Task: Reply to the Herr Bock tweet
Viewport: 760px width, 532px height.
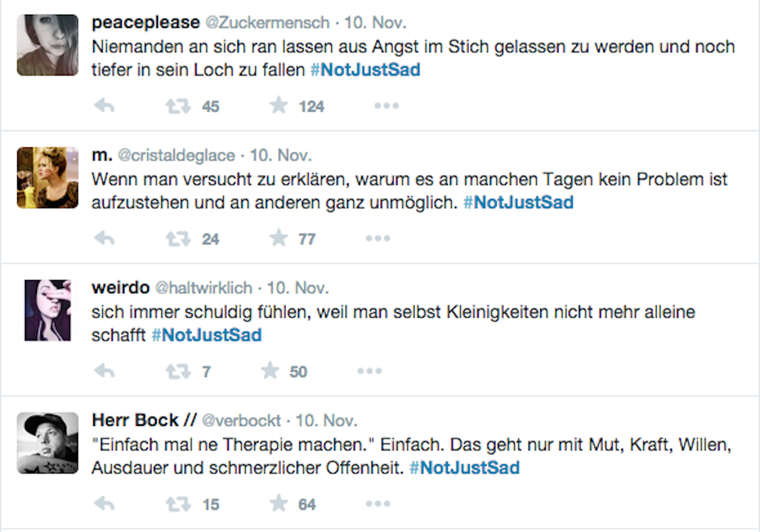Action: [104, 505]
